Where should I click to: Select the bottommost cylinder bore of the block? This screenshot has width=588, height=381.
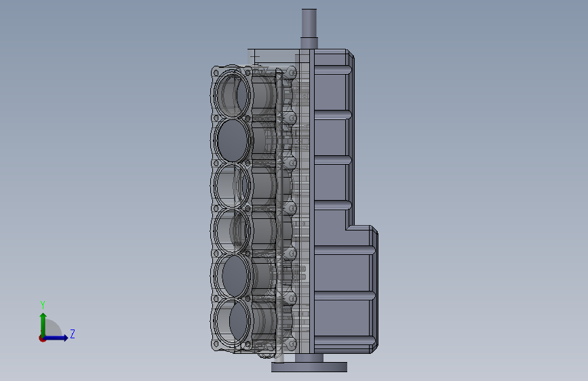tap(233, 321)
